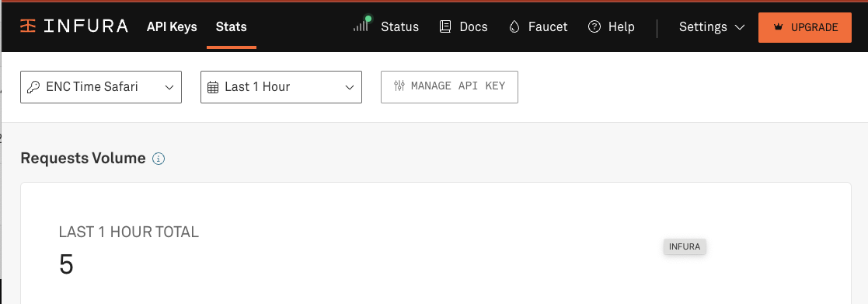Click the Infura logo icon
The width and height of the screenshot is (868, 304).
click(x=28, y=26)
